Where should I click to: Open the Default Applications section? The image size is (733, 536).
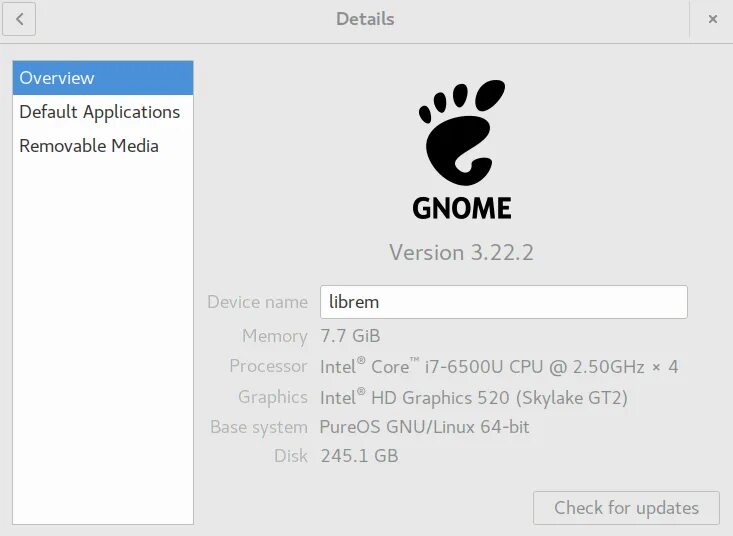(x=100, y=112)
